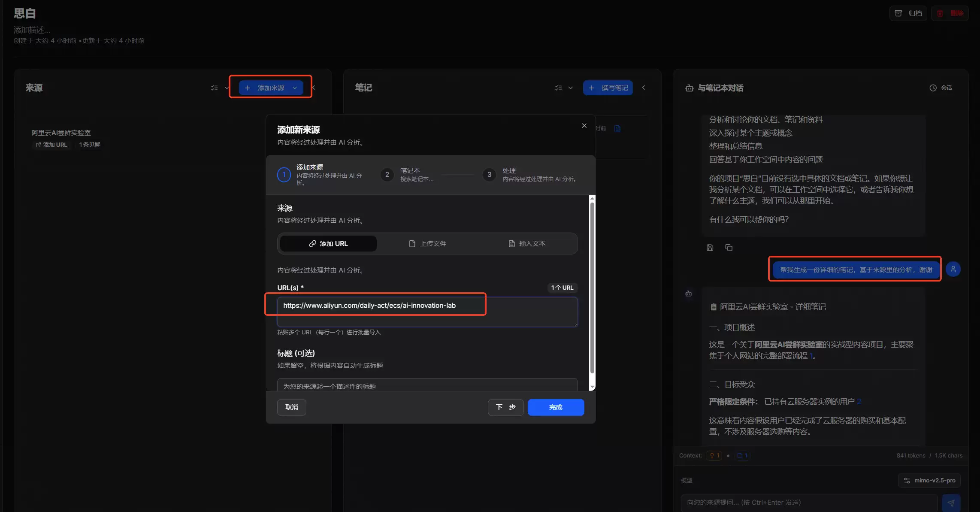
Task: Click the 思白 notebook title
Action: (x=24, y=13)
